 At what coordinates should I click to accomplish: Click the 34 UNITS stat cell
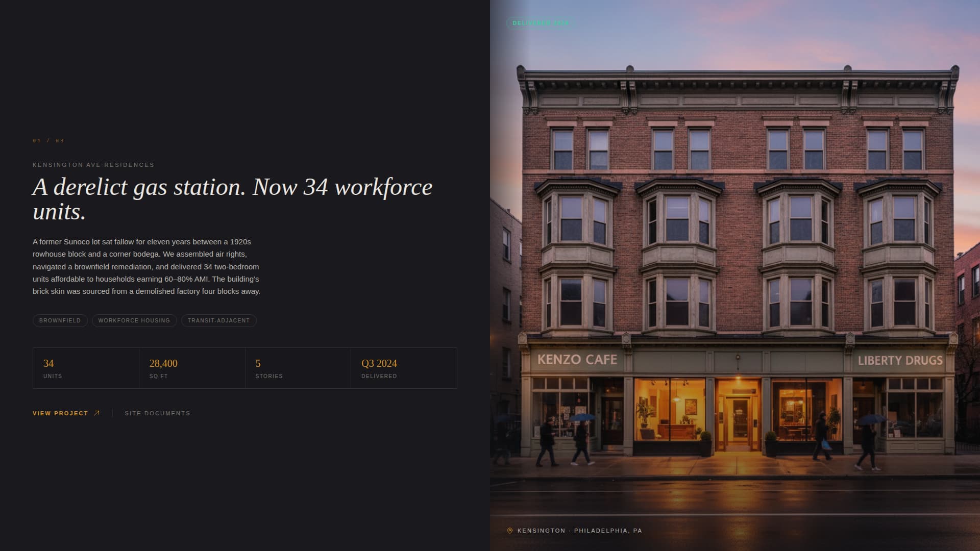[x=86, y=368]
